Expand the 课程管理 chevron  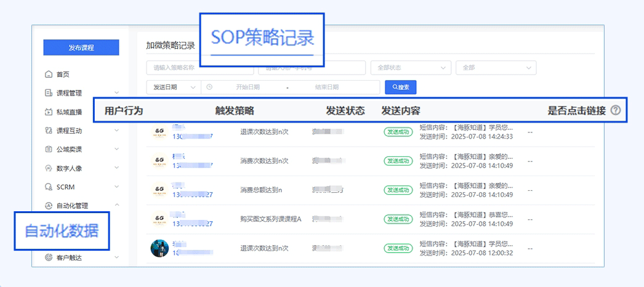click(116, 93)
